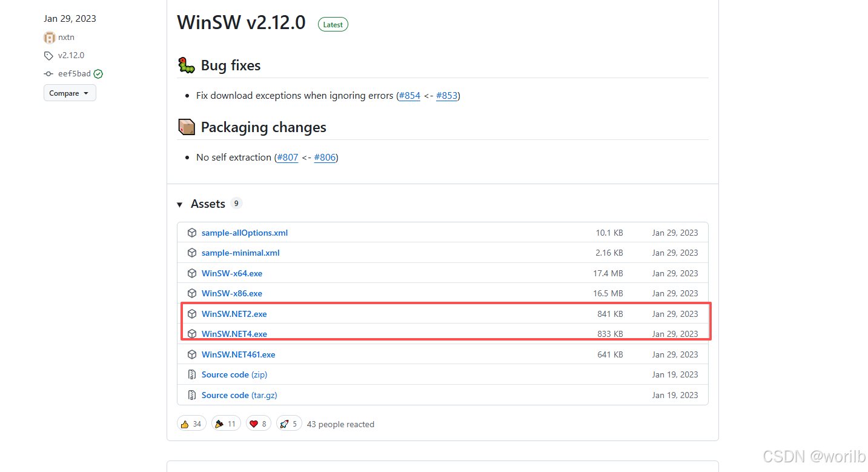Click the "Jan 19, 2023" date for Source code (zip)
868x472 pixels.
tap(675, 374)
